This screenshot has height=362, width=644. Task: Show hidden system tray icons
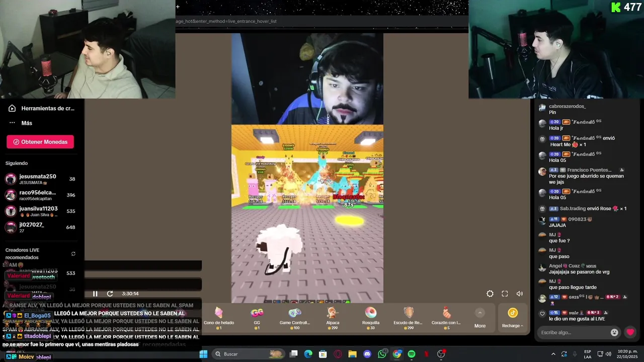[553, 354]
